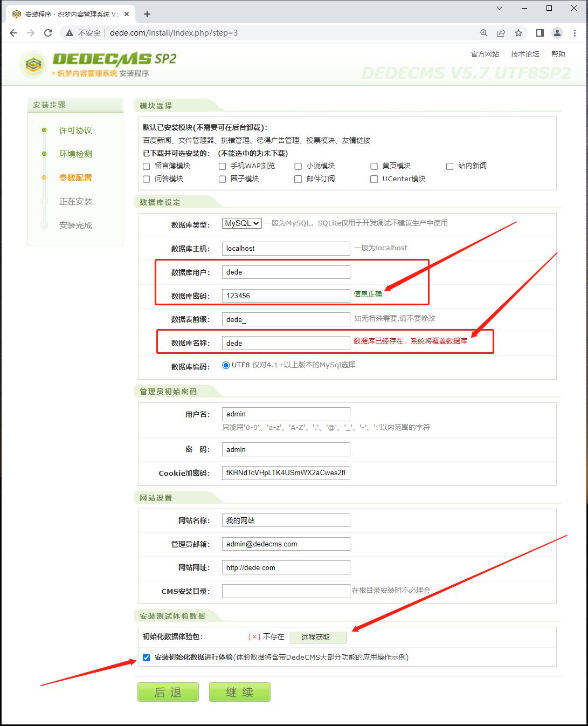
Task: Go forward with the browser forward arrow
Action: [31, 33]
